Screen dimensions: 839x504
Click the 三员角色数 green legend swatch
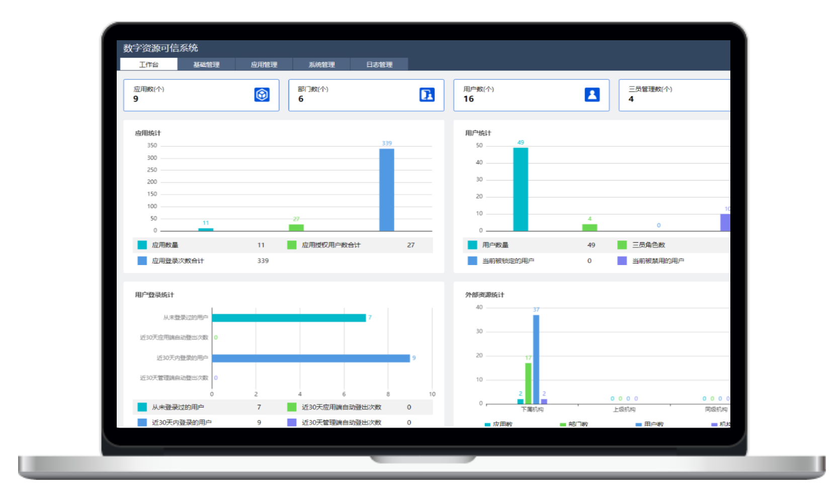tap(622, 245)
